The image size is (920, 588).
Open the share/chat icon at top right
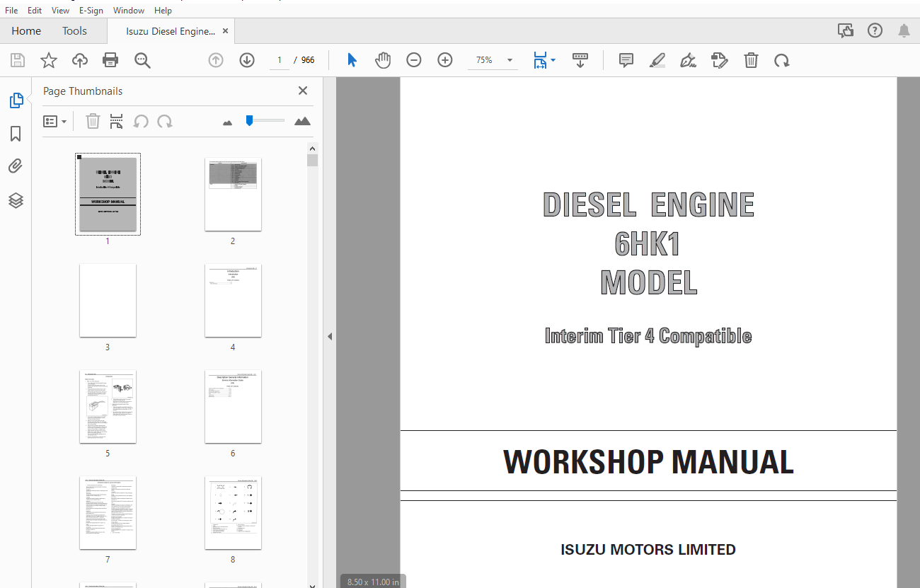click(845, 30)
